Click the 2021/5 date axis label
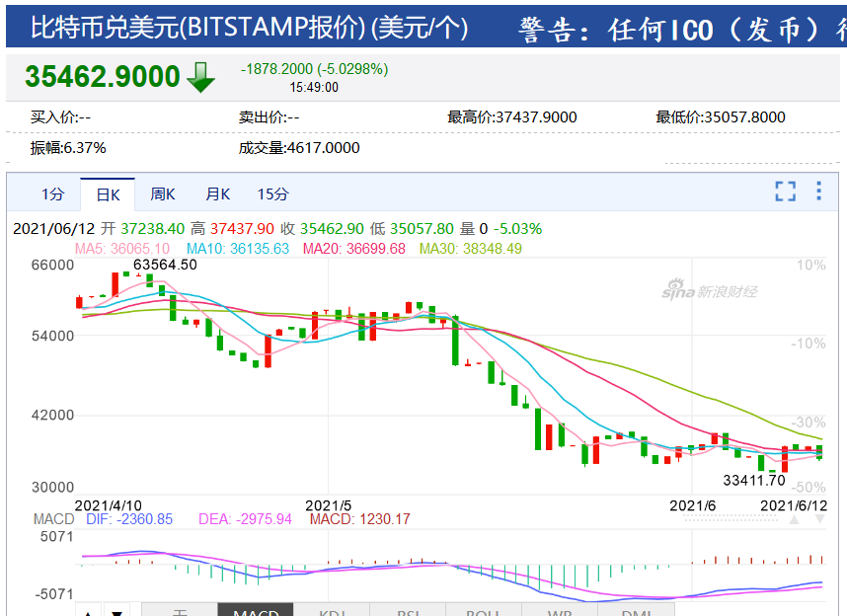Viewport: 847px width, 616px height. point(329,505)
